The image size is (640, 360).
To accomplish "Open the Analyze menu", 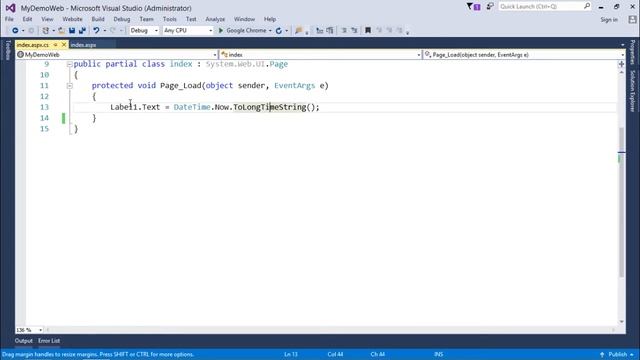I will click(x=215, y=19).
